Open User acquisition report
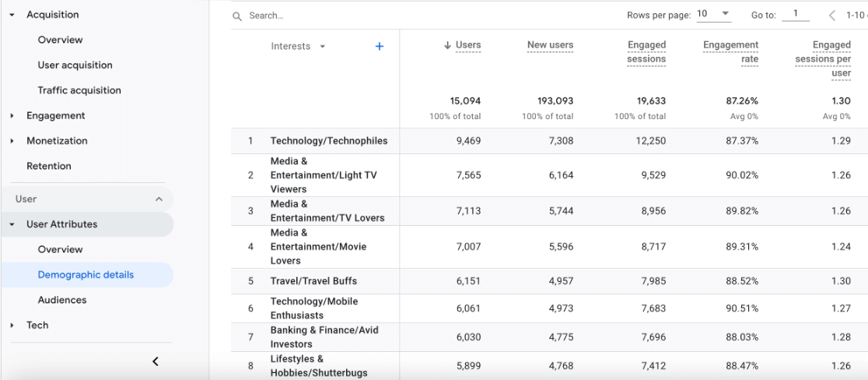 pyautogui.click(x=75, y=65)
